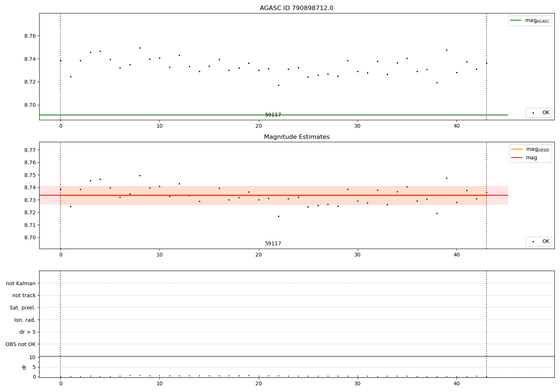
Task: Click the 8.77 tick label in middle plot
Action: click(30, 150)
